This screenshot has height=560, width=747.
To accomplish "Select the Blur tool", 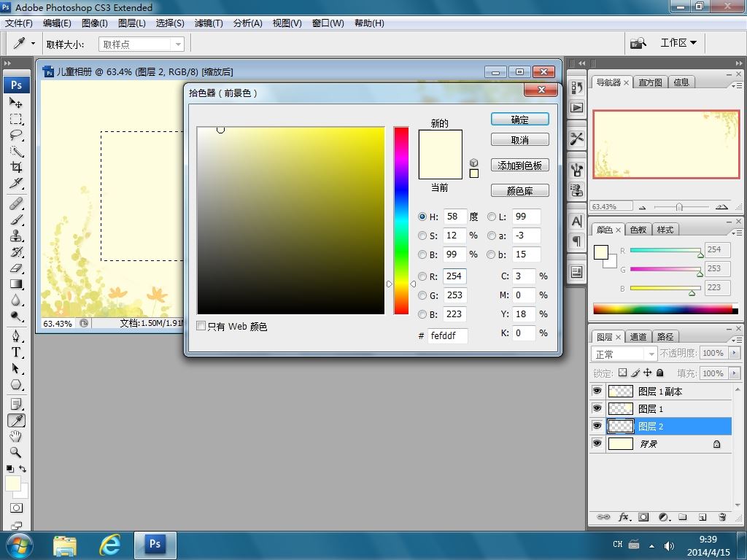I will (x=16, y=300).
